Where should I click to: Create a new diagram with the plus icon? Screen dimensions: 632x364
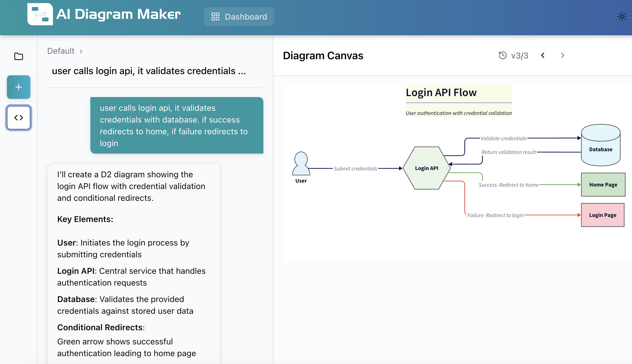(18, 87)
